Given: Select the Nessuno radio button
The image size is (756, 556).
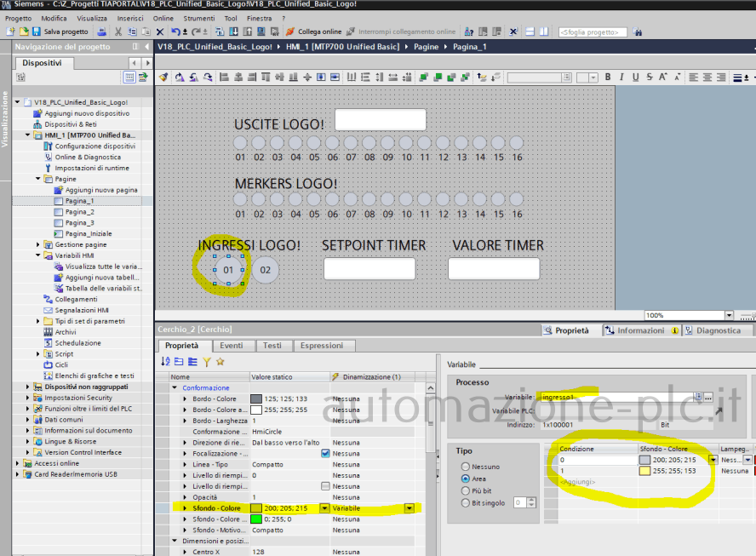Looking at the screenshot, I should pos(466,467).
